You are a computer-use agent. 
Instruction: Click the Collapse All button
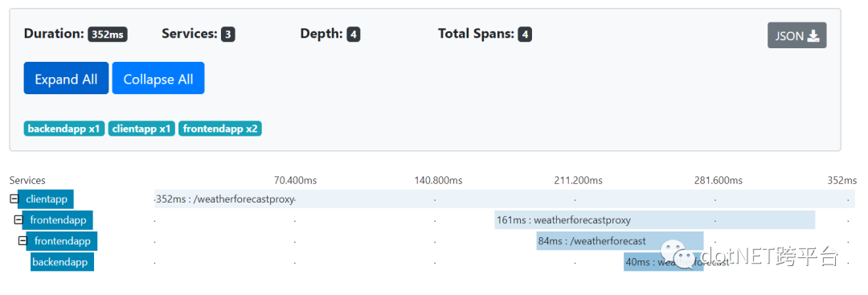(x=158, y=78)
